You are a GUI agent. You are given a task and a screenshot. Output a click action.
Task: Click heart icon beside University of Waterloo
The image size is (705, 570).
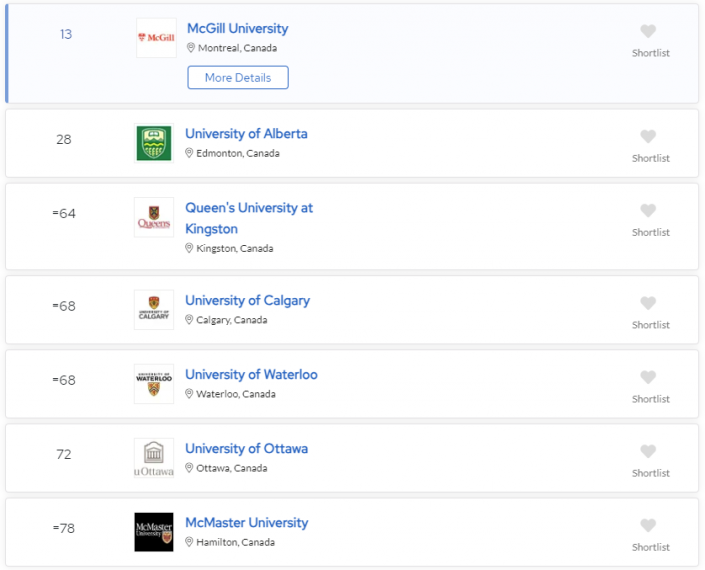pos(648,377)
